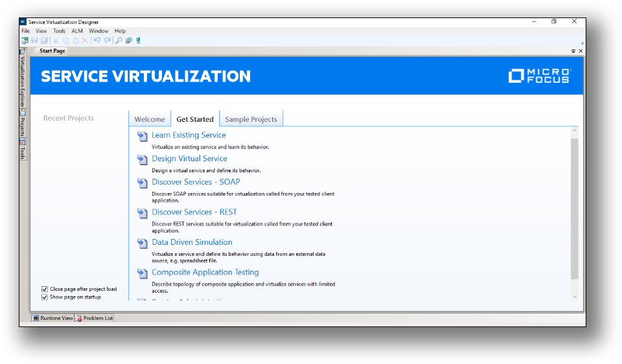The width and height of the screenshot is (622, 364).
Task: Click the application icon in title bar
Action: 23,22
